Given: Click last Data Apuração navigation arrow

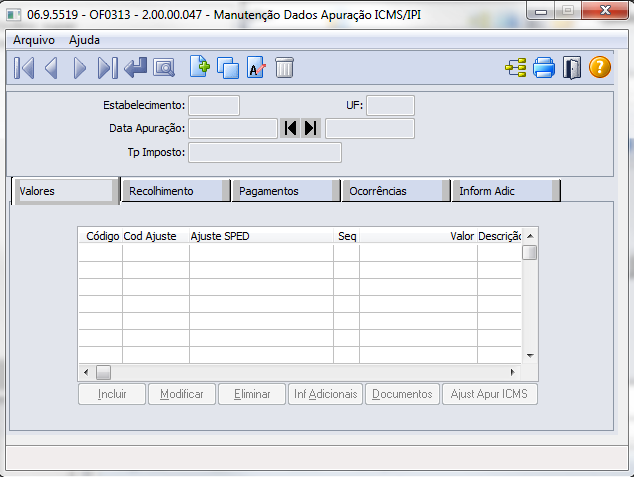Looking at the screenshot, I should pos(311,129).
